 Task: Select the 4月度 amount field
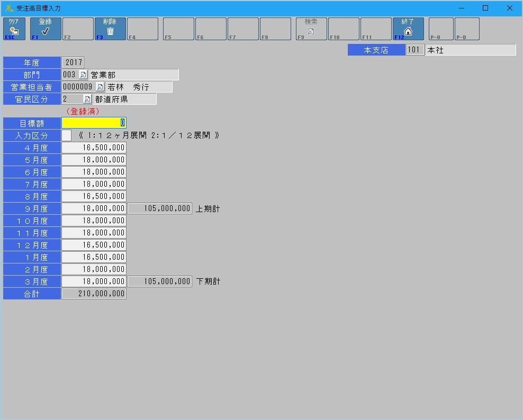94,148
